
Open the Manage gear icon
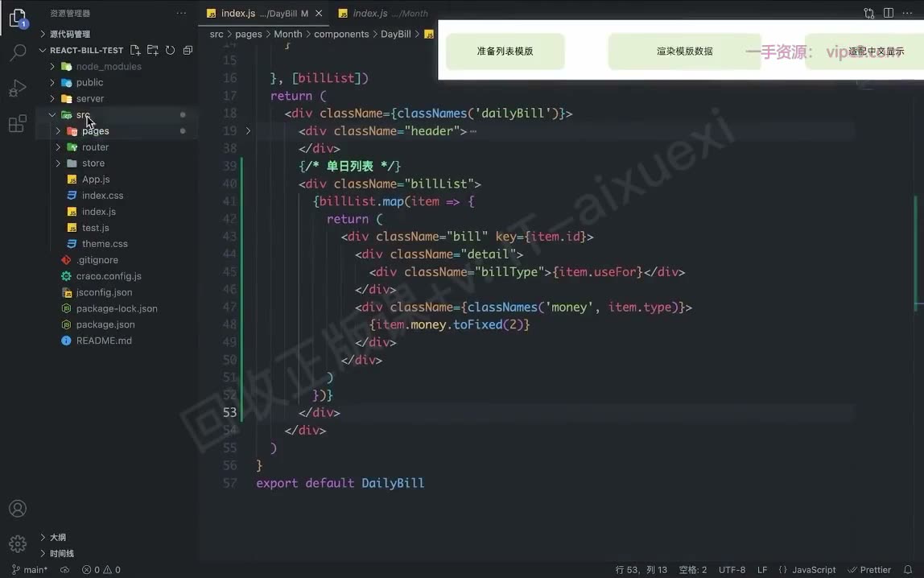click(x=18, y=543)
